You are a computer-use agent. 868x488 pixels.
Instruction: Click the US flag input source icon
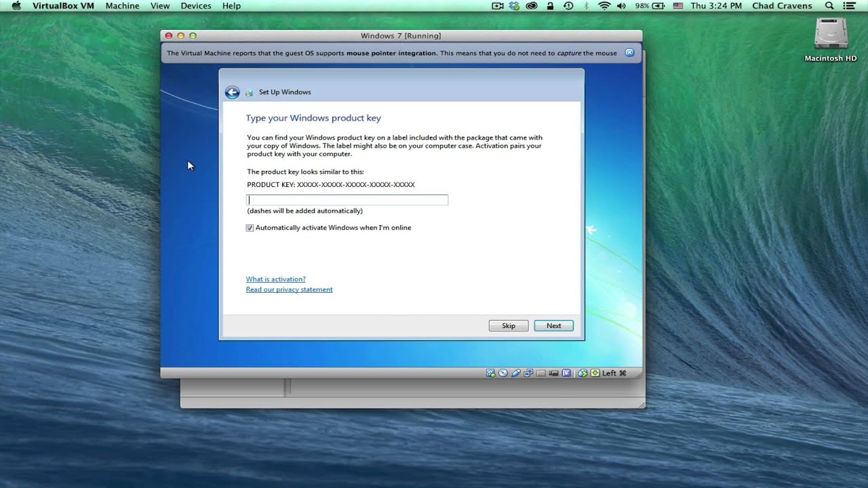[678, 5]
